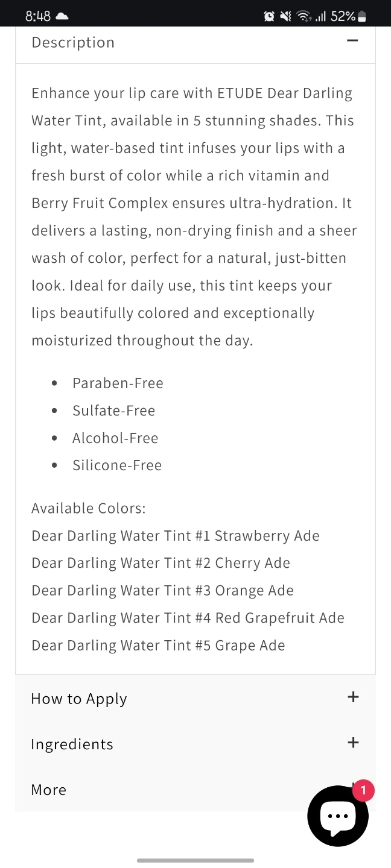Tap the Paraben-Free bullet item

[118, 383]
